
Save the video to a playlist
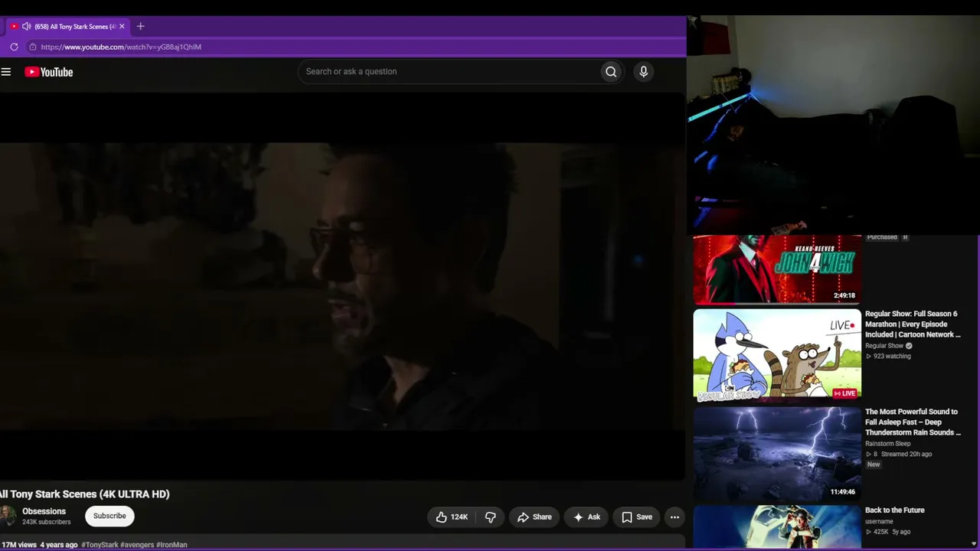pyautogui.click(x=636, y=517)
